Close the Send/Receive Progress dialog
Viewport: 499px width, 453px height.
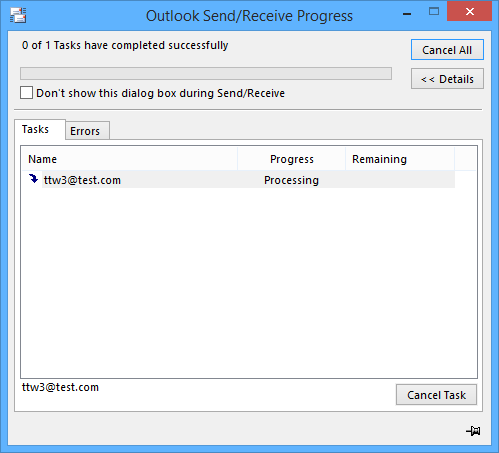click(469, 12)
